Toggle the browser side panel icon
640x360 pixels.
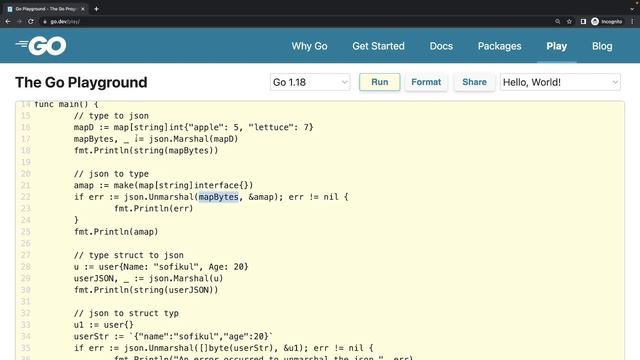pos(583,22)
